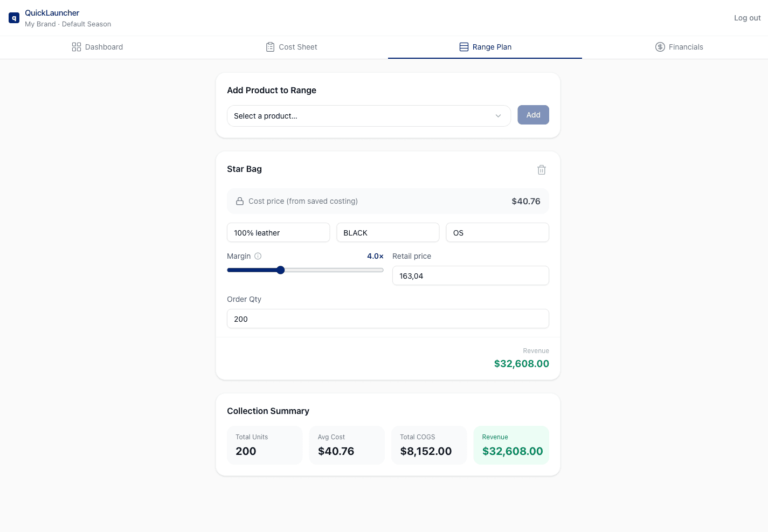768x532 pixels.
Task: Select the Range Plan tab
Action: (x=485, y=47)
